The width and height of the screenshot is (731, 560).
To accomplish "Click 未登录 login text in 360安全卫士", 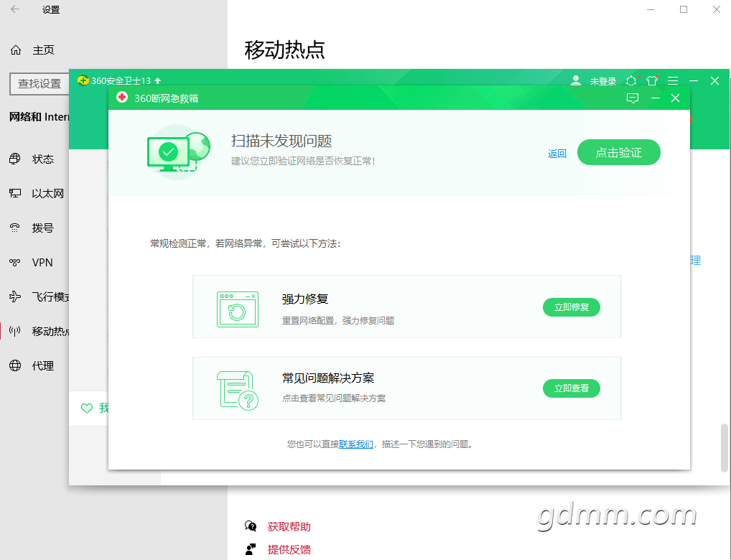I will click(602, 82).
